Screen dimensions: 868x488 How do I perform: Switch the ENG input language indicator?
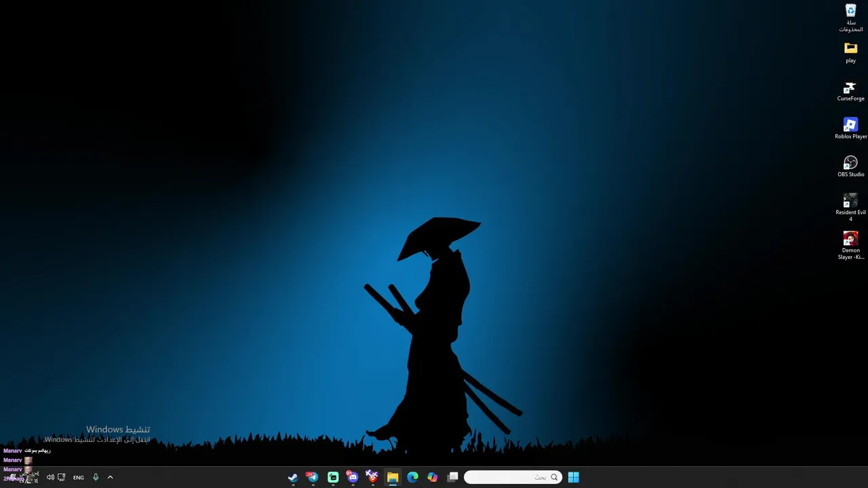79,477
